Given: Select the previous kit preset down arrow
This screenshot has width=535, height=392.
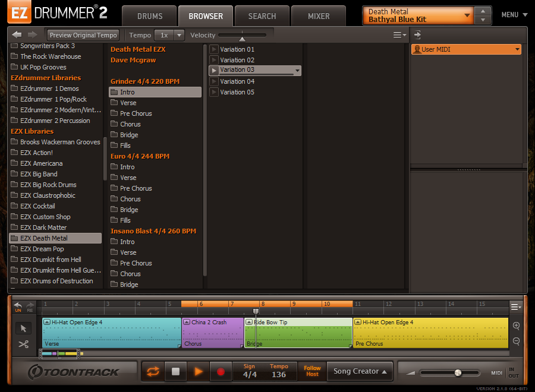Looking at the screenshot, I should [x=483, y=20].
